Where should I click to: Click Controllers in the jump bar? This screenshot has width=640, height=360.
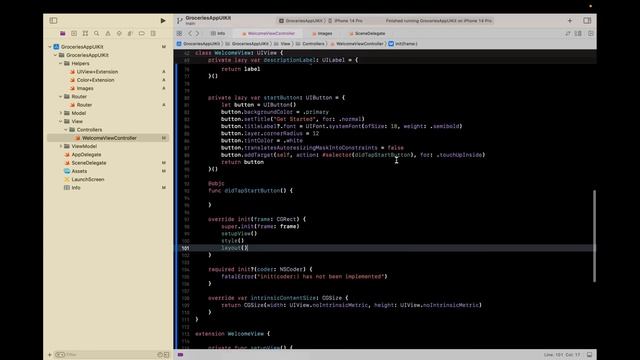tap(310, 44)
